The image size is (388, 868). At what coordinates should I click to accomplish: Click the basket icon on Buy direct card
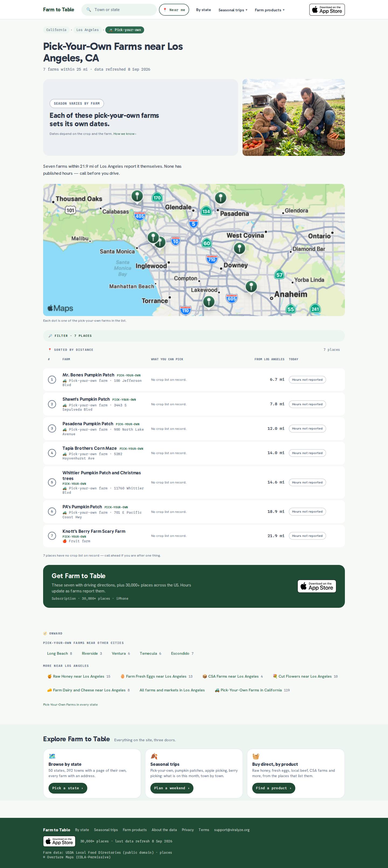pos(256,756)
